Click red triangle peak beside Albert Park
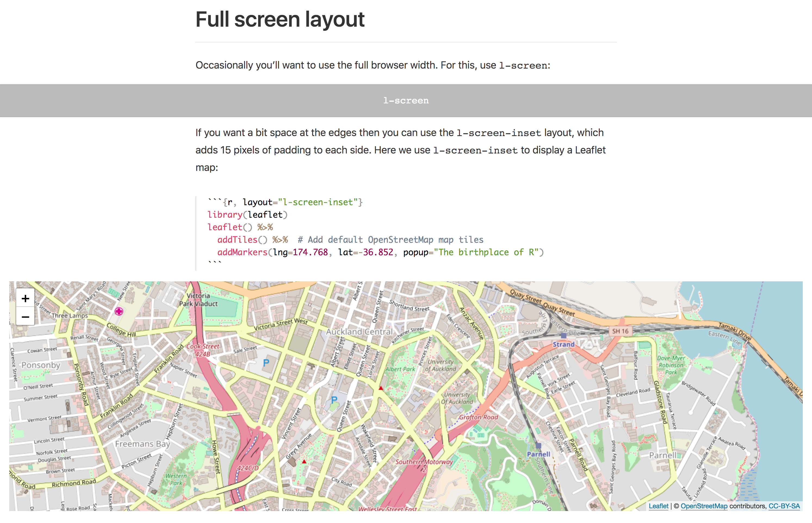This screenshot has height=523, width=812. pos(381,388)
